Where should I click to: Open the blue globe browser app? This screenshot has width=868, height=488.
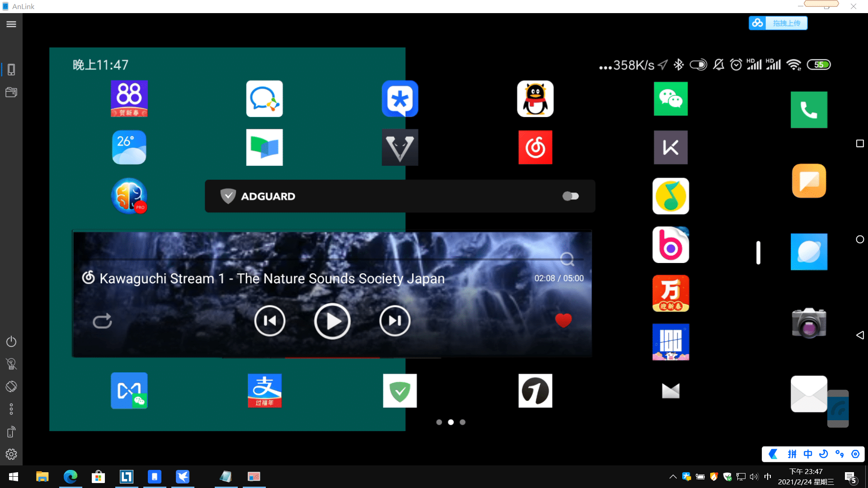click(809, 252)
